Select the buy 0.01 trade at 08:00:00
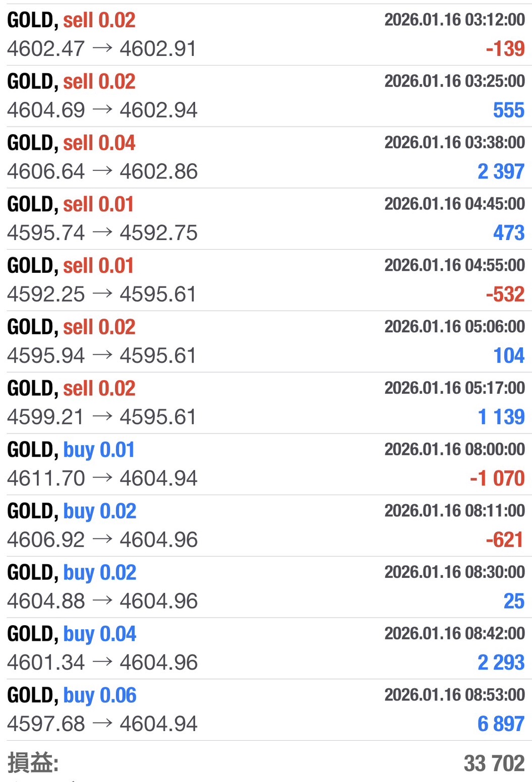The image size is (532, 782). 266,464
